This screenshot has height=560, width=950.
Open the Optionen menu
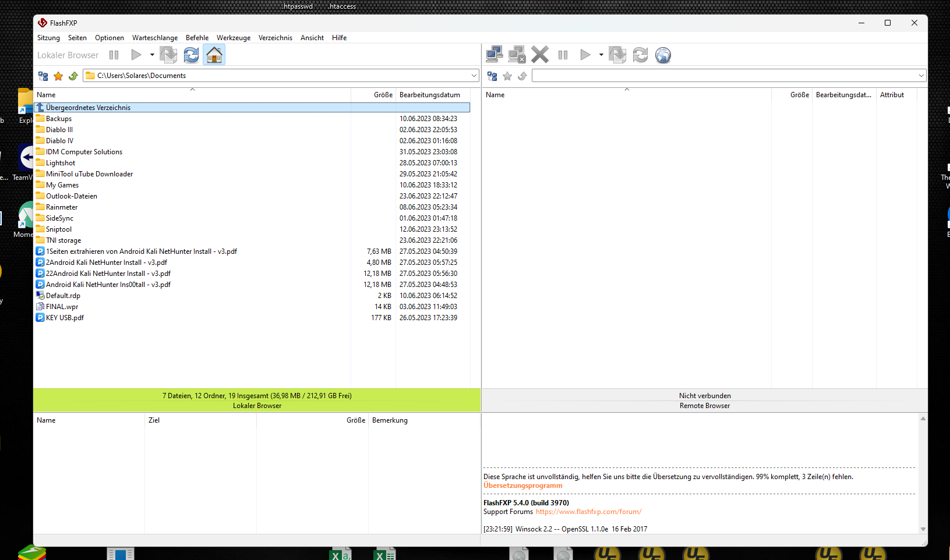110,38
